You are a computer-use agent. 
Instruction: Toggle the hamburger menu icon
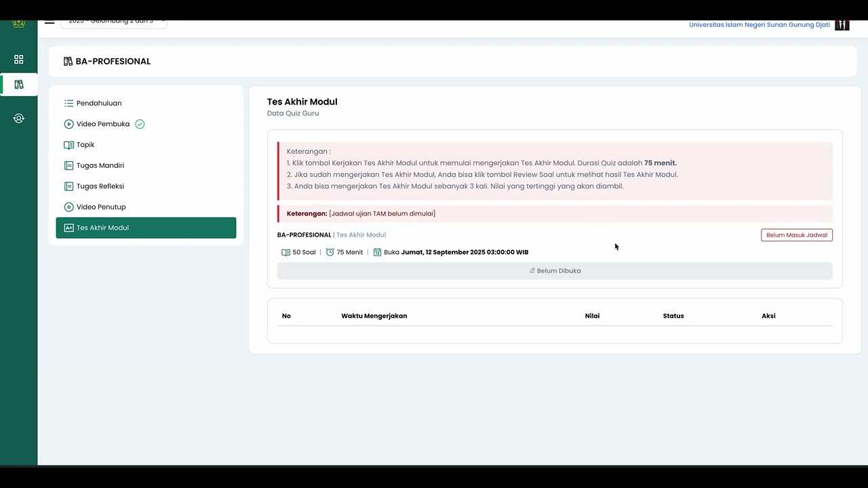point(50,22)
